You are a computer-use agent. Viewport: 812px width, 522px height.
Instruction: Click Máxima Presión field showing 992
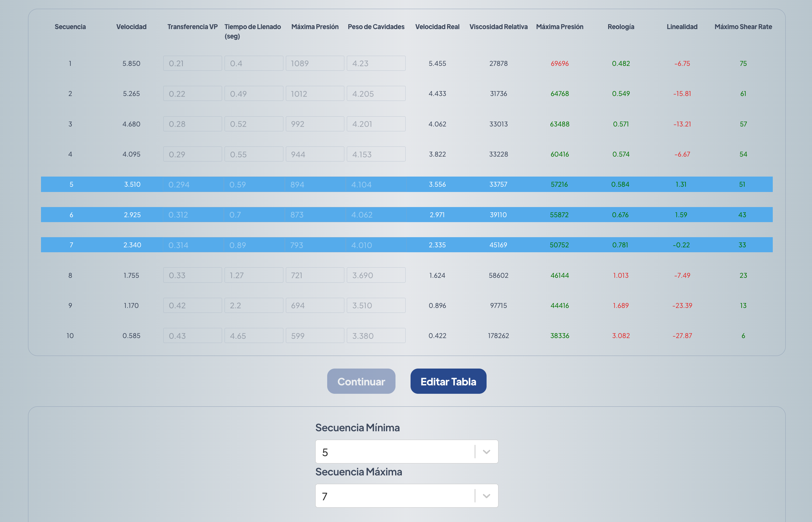[315, 124]
